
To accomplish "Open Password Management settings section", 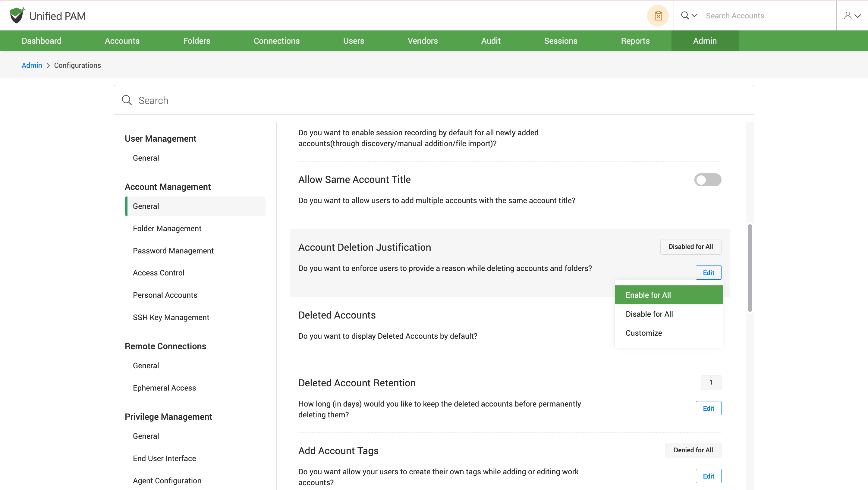I will (173, 251).
